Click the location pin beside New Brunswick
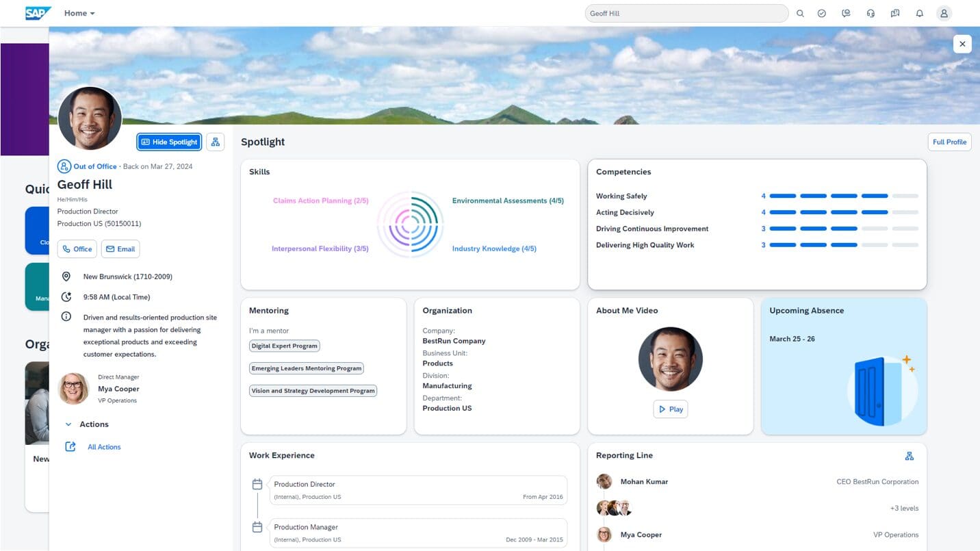This screenshot has height=551, width=980. (66, 277)
